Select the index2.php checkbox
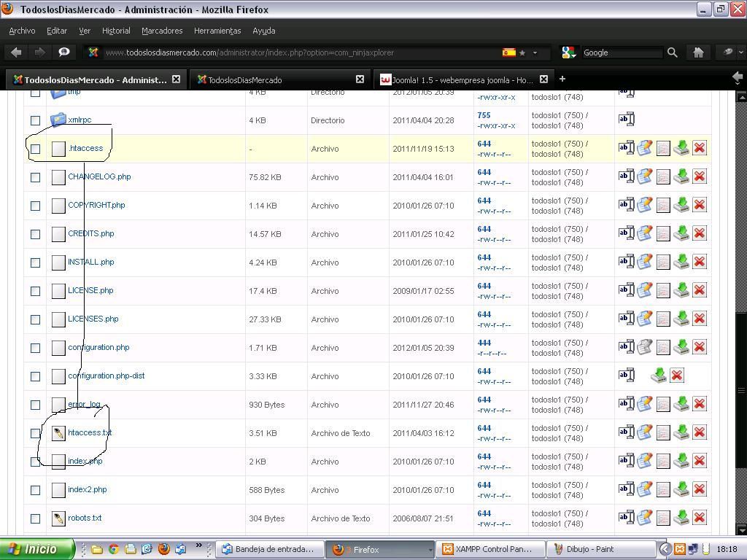 coord(35,490)
